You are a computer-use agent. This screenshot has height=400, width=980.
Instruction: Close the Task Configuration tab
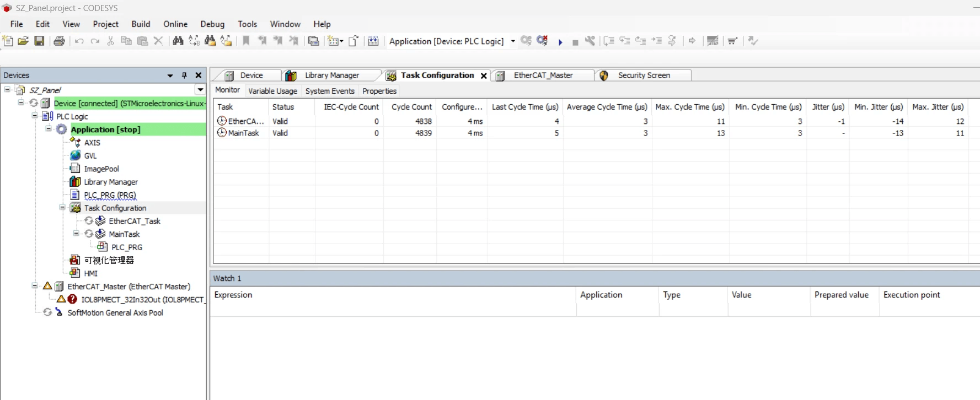pyautogui.click(x=484, y=76)
